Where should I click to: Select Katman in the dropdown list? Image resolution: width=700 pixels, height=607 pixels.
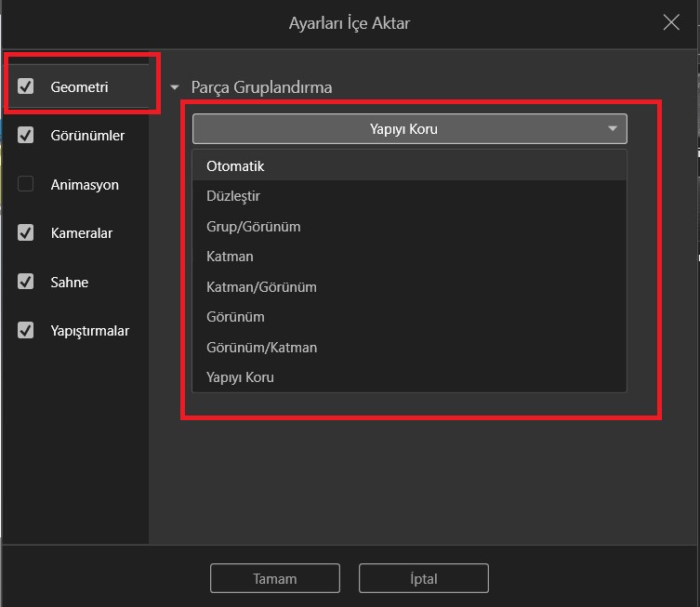230,257
